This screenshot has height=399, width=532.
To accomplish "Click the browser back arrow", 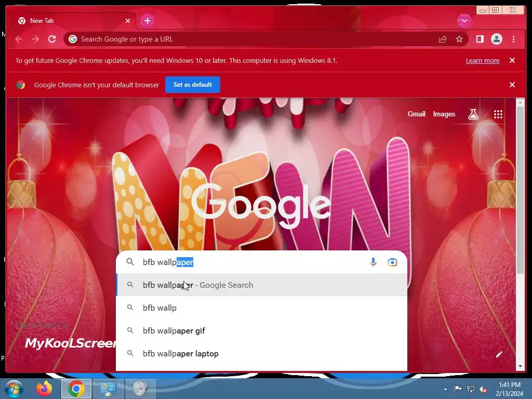I will pyautogui.click(x=19, y=39).
